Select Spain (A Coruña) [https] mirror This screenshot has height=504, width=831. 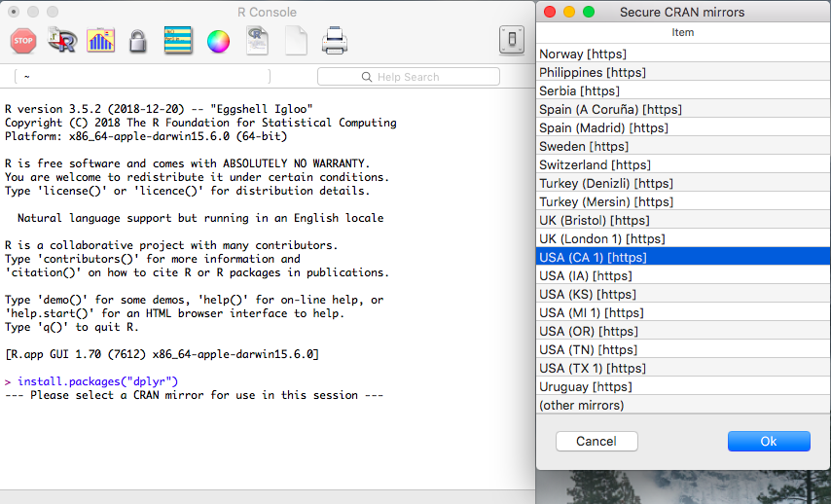click(683, 110)
